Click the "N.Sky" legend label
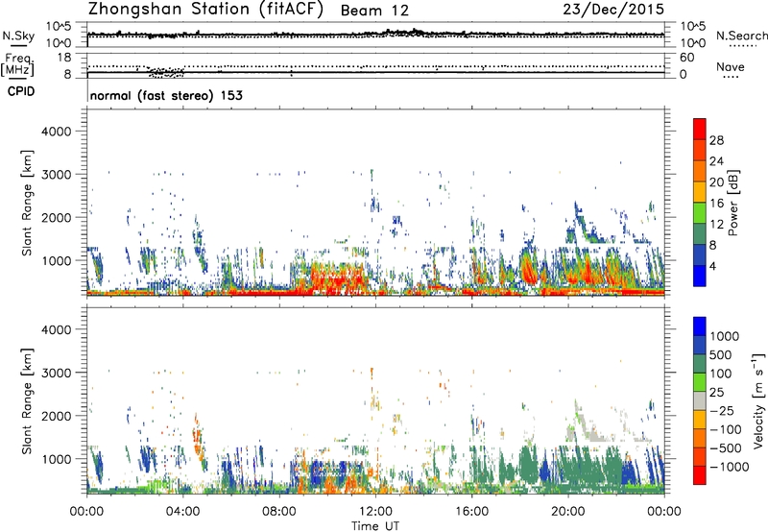This screenshot has width=768, height=532. [x=18, y=36]
